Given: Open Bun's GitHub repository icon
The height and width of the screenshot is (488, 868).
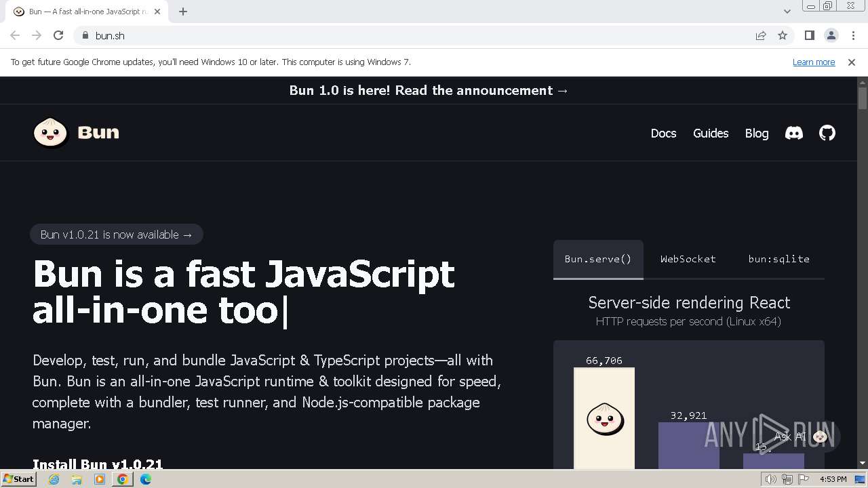Looking at the screenshot, I should tap(827, 133).
